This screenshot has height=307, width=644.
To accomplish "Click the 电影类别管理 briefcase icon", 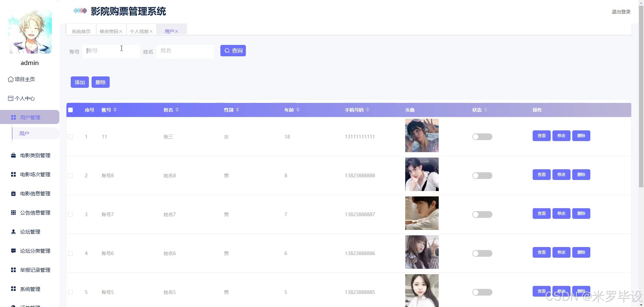I will click(13, 155).
